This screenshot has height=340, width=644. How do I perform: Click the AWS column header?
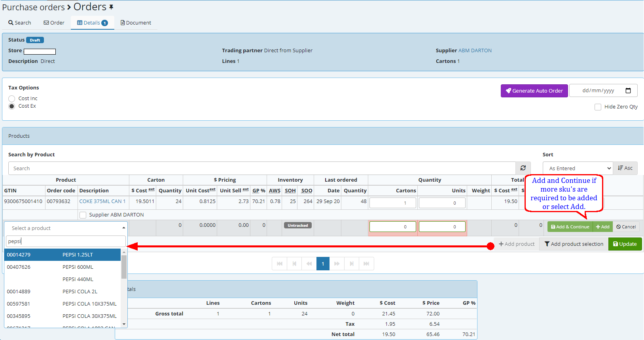(275, 191)
